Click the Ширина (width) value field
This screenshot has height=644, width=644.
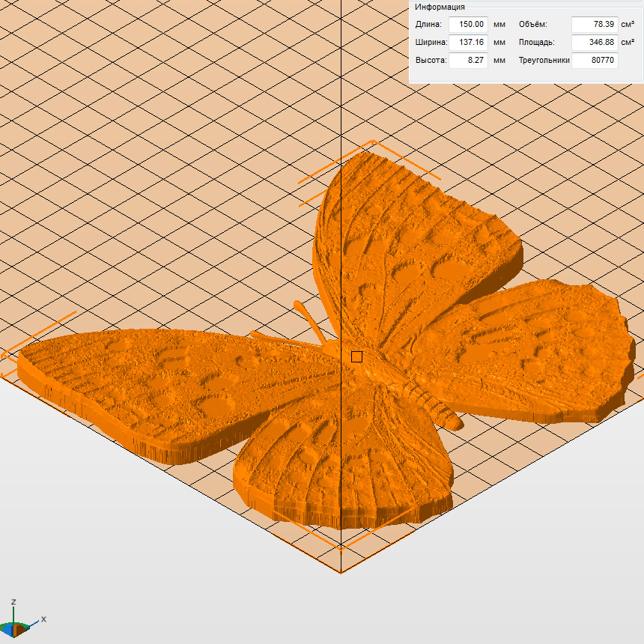468,43
